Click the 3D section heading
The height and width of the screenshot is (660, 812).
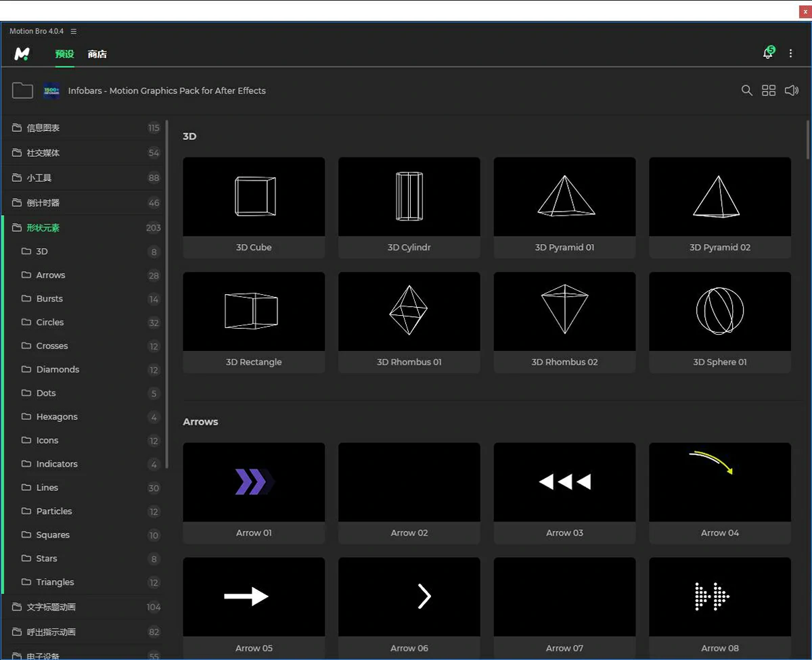coord(189,137)
